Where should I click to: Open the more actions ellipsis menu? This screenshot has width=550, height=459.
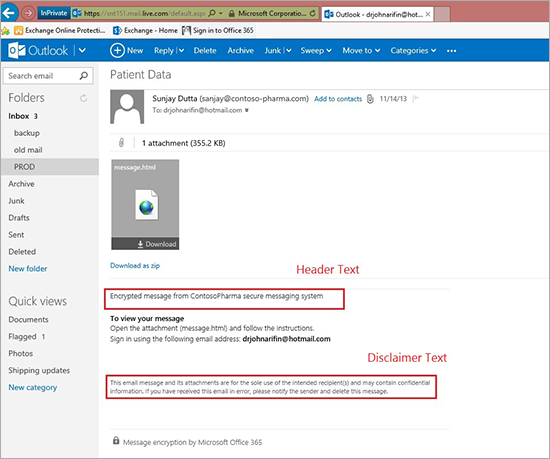[x=451, y=51]
